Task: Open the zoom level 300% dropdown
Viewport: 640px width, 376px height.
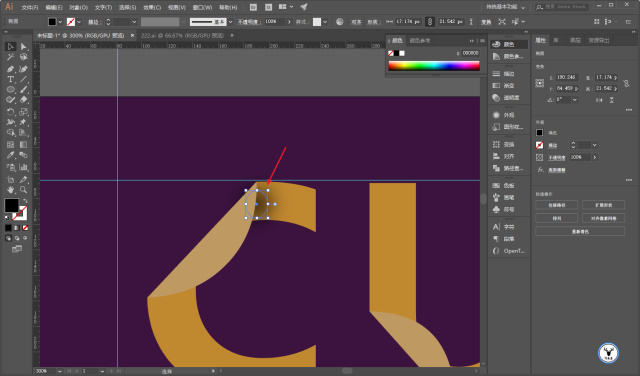Action: tap(60, 371)
